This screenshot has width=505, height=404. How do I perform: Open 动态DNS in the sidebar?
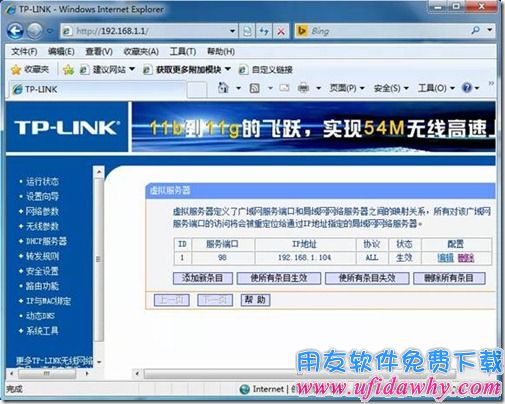coord(40,316)
